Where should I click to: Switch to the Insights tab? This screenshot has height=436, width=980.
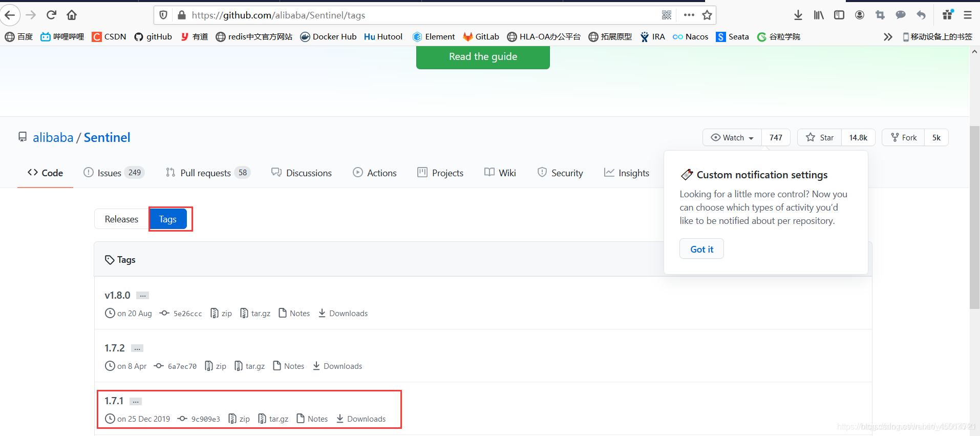tap(627, 173)
